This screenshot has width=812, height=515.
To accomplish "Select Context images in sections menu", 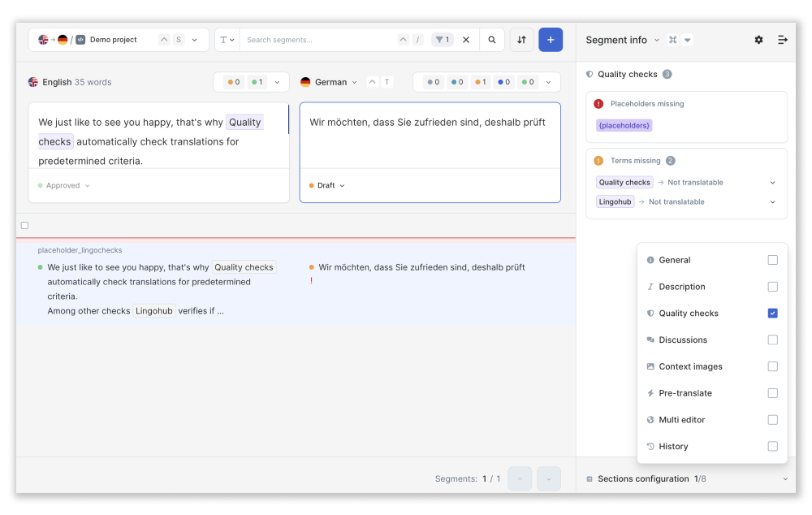I will click(690, 366).
